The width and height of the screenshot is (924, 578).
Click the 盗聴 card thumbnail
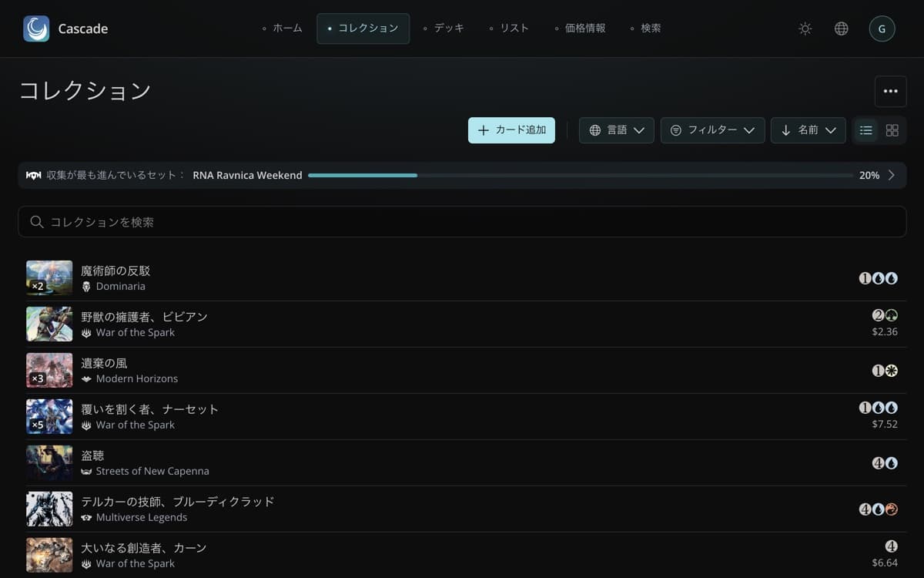pos(49,463)
